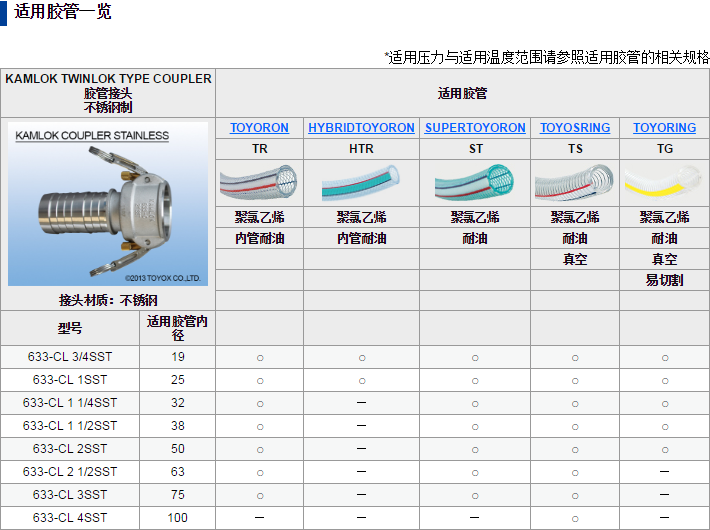Click the TS code cell
Viewport: 710px width, 530px height.
[x=575, y=149]
